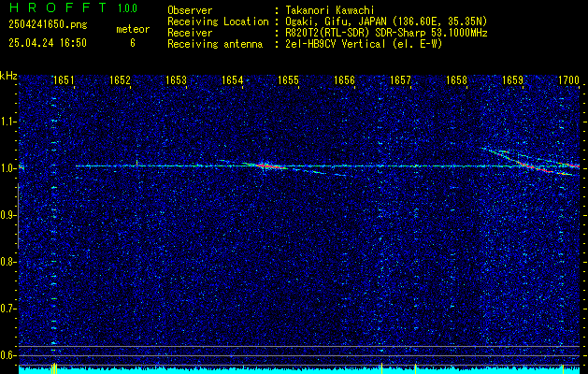This screenshot has width=588, height=374.
Task: Click the 0.9 kHz frequency label
Action: [x=7, y=215]
